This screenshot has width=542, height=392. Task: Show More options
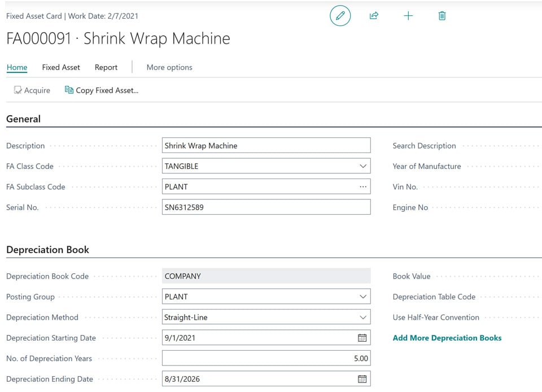(x=169, y=67)
